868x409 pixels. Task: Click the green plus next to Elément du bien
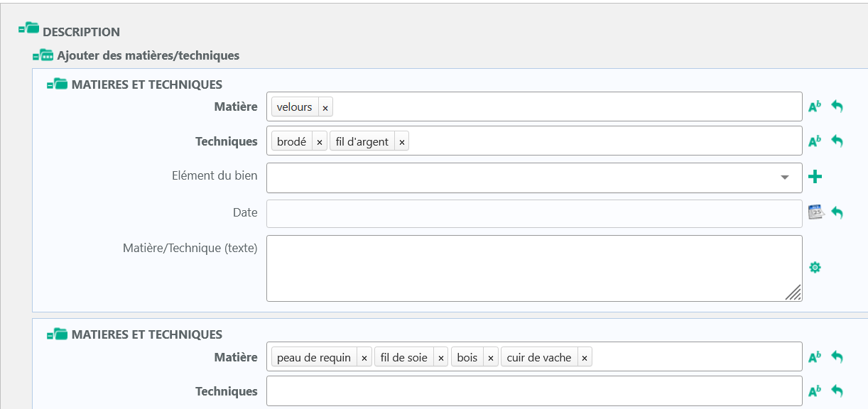815,177
